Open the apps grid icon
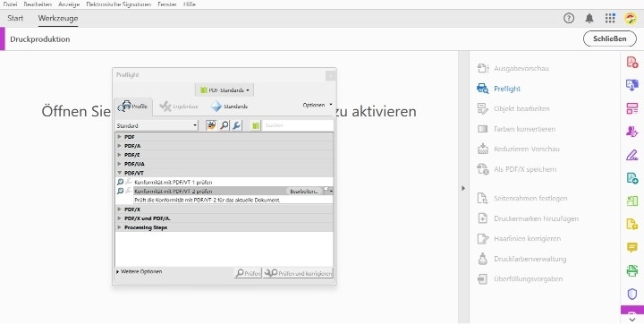The height and width of the screenshot is (325, 644). coord(610,18)
